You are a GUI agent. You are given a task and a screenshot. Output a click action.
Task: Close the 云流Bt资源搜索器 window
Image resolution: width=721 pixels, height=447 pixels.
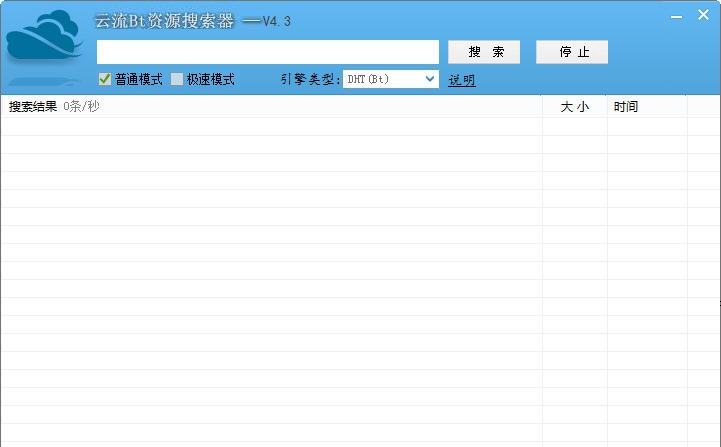click(x=703, y=15)
